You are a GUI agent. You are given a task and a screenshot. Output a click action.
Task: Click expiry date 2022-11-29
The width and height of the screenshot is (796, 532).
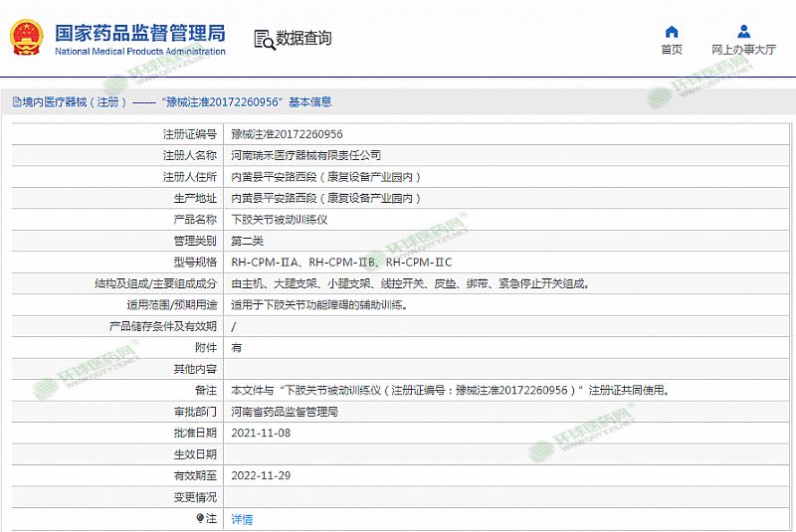pos(261,476)
